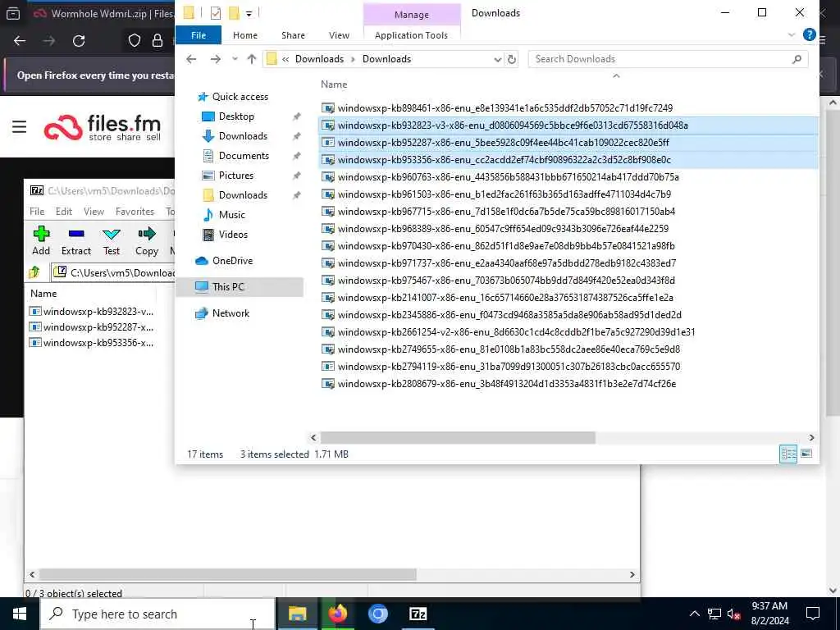Select the windowsxp-kb2808679 file
The height and width of the screenshot is (630, 840).
click(x=507, y=384)
